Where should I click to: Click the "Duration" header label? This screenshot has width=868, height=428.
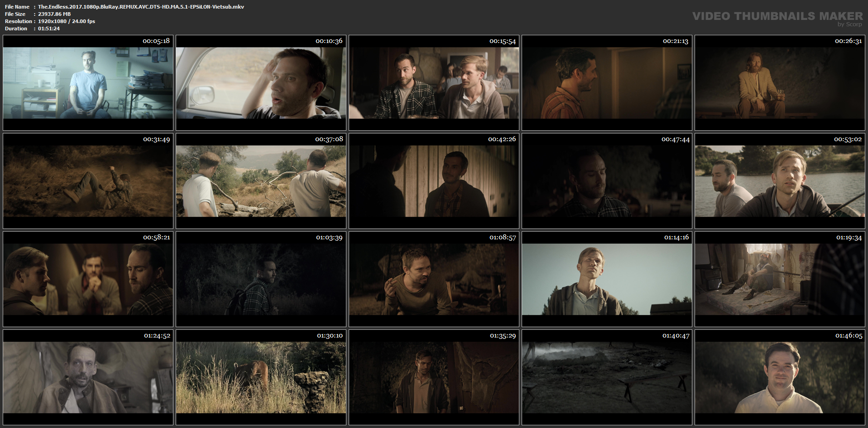[x=16, y=29]
